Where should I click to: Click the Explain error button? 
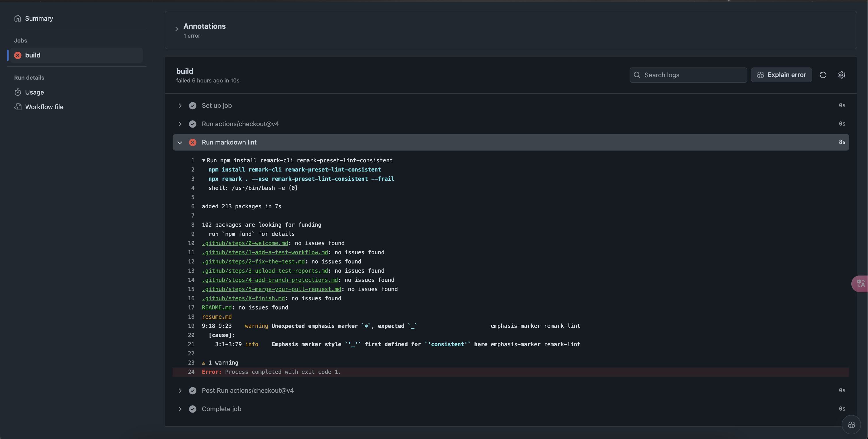click(781, 75)
